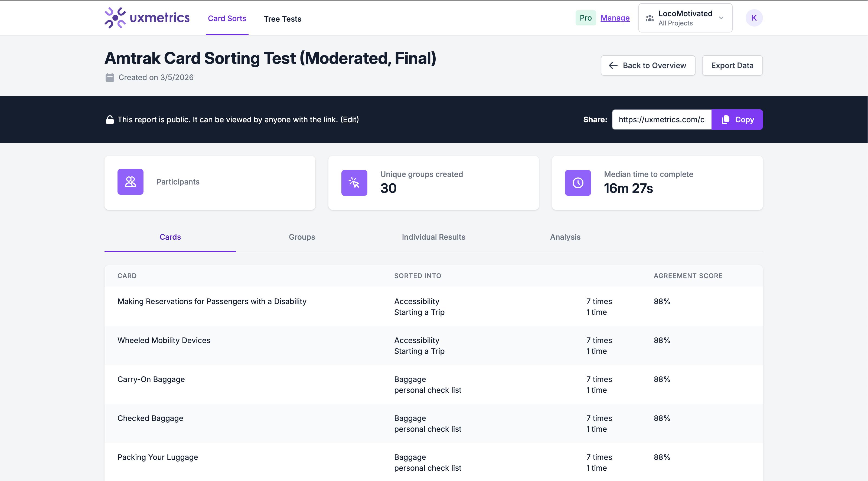Switch to the Cards tab
This screenshot has height=481, width=868.
(x=170, y=237)
